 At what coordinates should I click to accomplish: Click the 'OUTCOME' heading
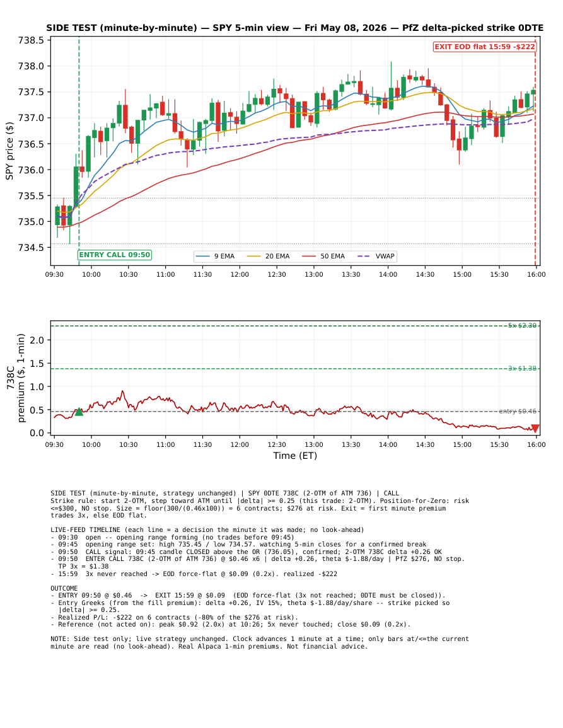coord(64,588)
